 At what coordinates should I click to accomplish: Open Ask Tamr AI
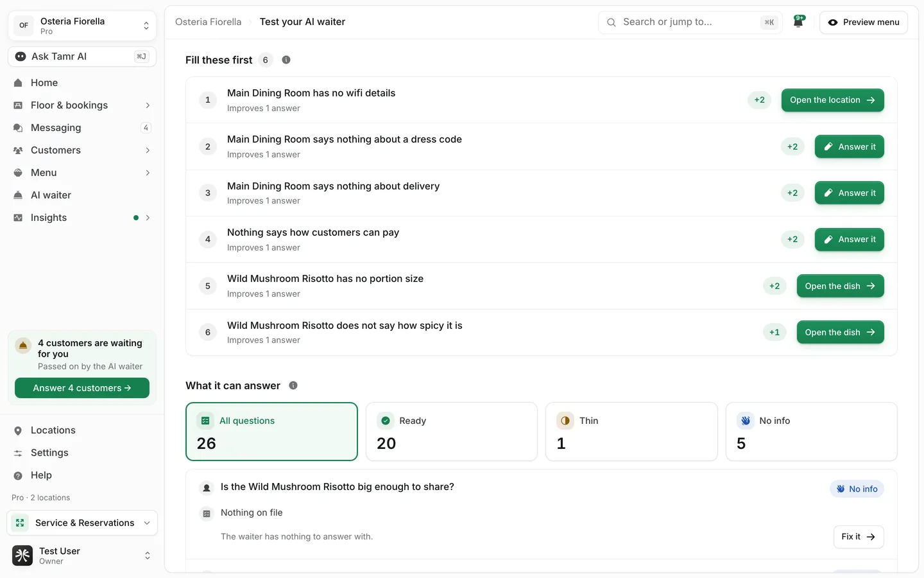tap(82, 57)
